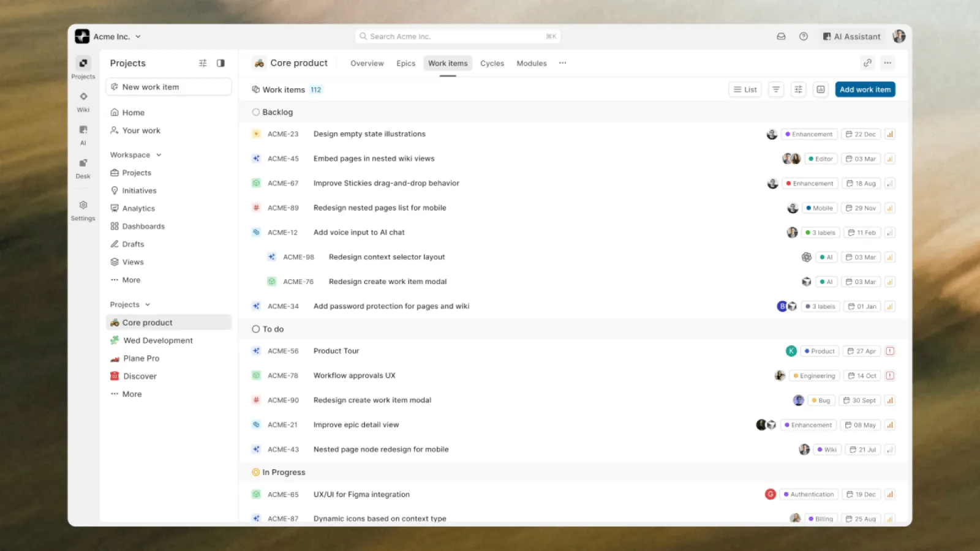
Task: Switch to Epics tab
Action: point(405,63)
